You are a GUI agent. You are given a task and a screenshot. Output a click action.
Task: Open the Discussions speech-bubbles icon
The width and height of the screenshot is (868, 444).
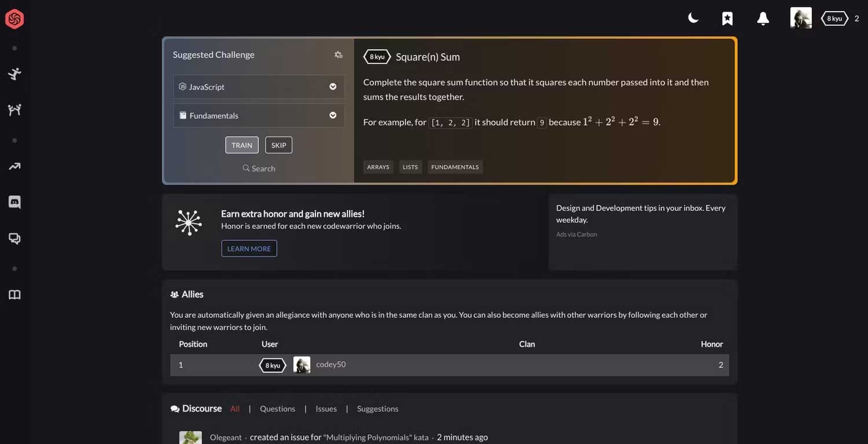pyautogui.click(x=14, y=238)
